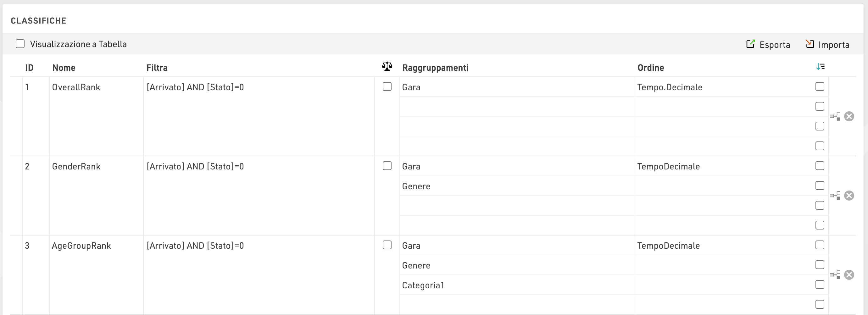Click the sort descending column icon

pos(820,67)
